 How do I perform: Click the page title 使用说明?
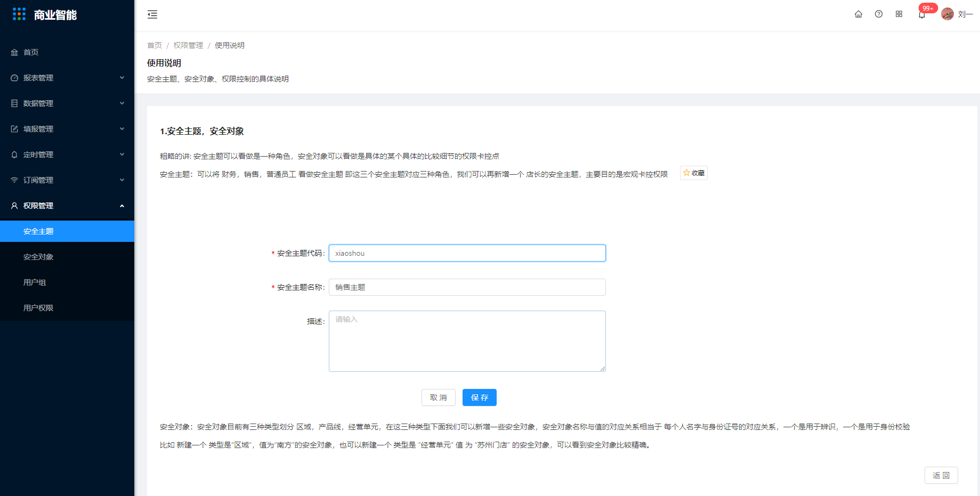pos(164,63)
